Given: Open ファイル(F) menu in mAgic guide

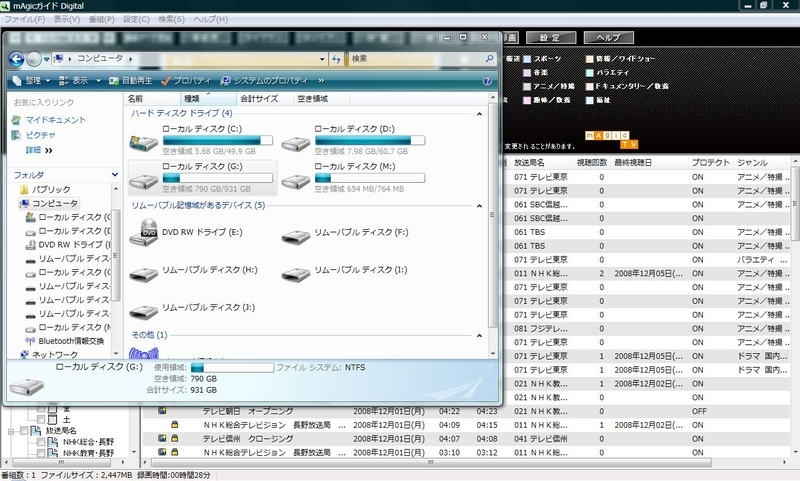Looking at the screenshot, I should tap(24, 19).
